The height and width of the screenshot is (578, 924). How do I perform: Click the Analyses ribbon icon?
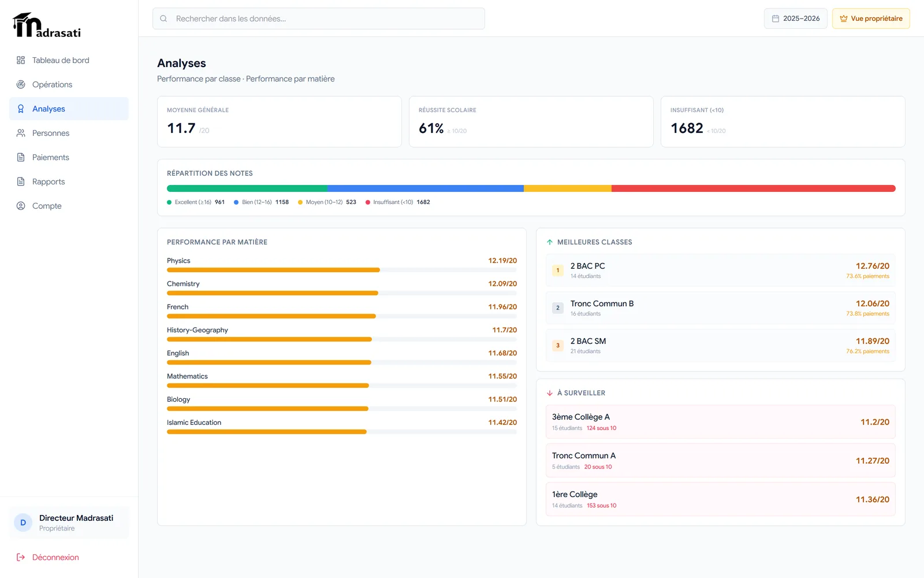(21, 109)
